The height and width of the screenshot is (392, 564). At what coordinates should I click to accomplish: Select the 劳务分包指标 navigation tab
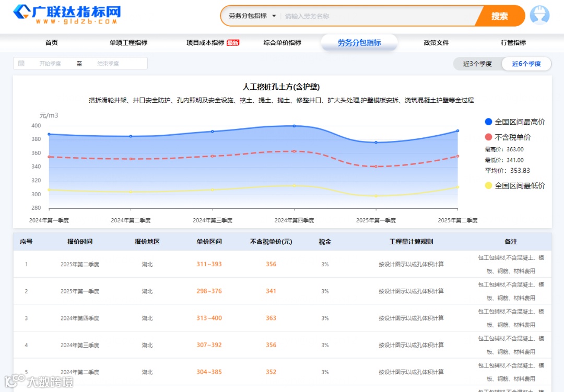click(x=359, y=43)
